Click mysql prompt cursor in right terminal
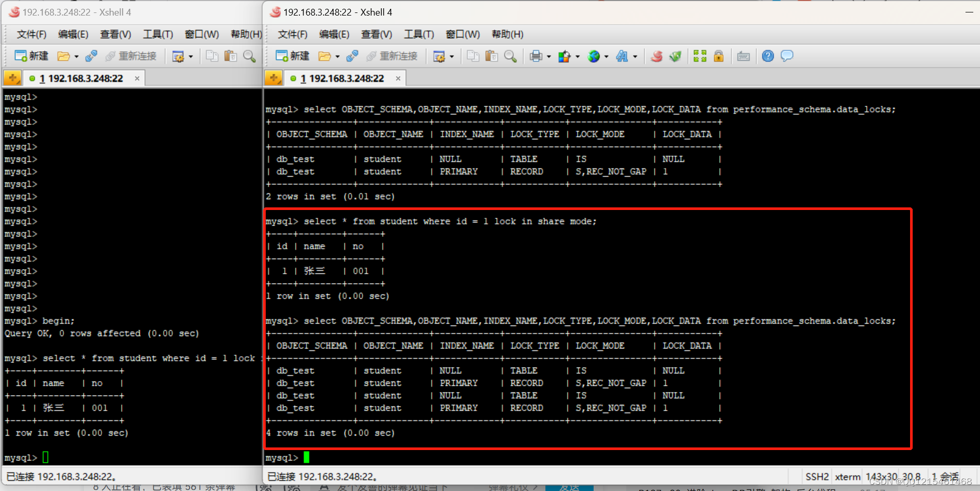980x491 pixels. pos(306,457)
